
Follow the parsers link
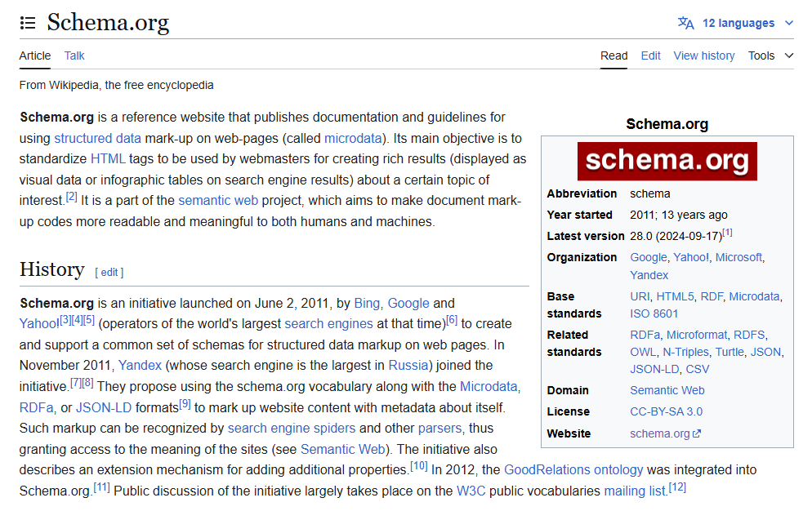coord(439,429)
